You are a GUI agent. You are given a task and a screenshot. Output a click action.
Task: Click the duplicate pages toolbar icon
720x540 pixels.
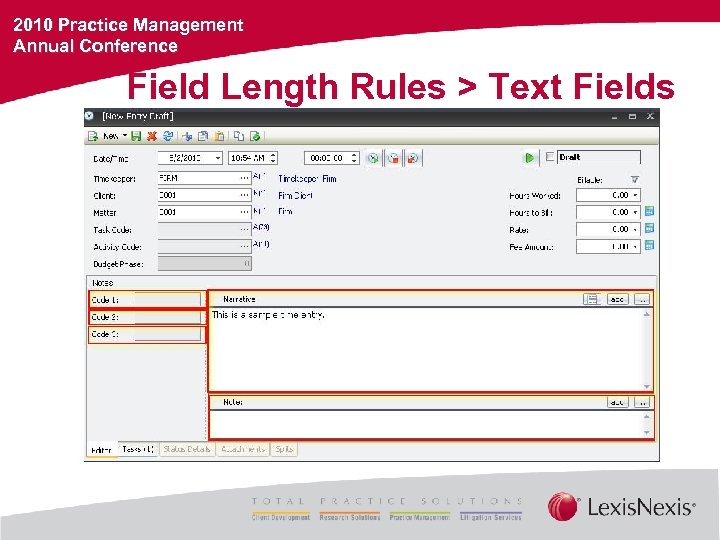coord(239,136)
